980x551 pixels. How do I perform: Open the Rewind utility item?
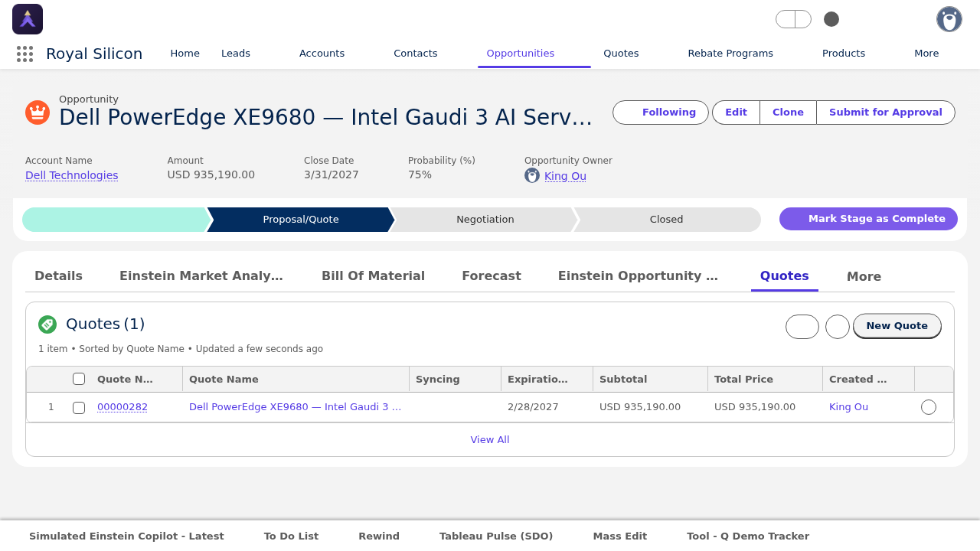[379, 536]
